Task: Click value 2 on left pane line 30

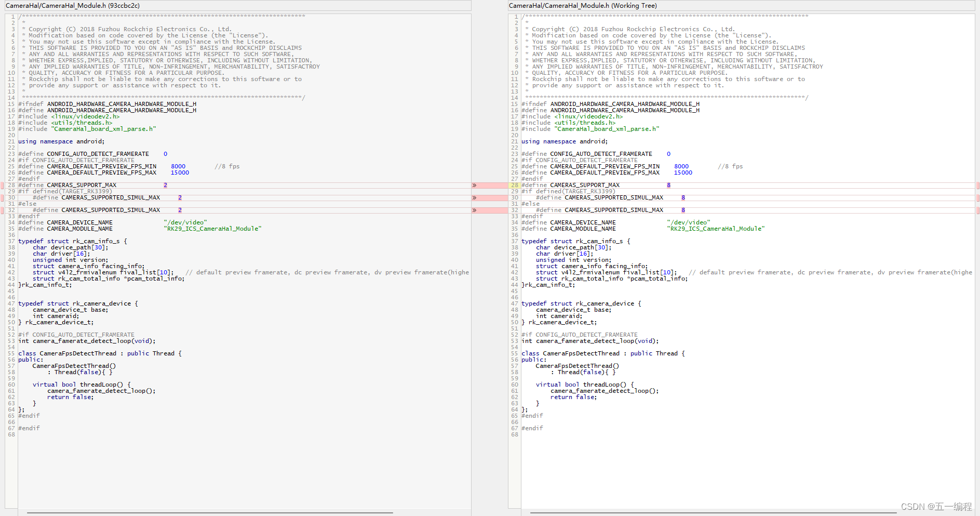Action: (180, 198)
